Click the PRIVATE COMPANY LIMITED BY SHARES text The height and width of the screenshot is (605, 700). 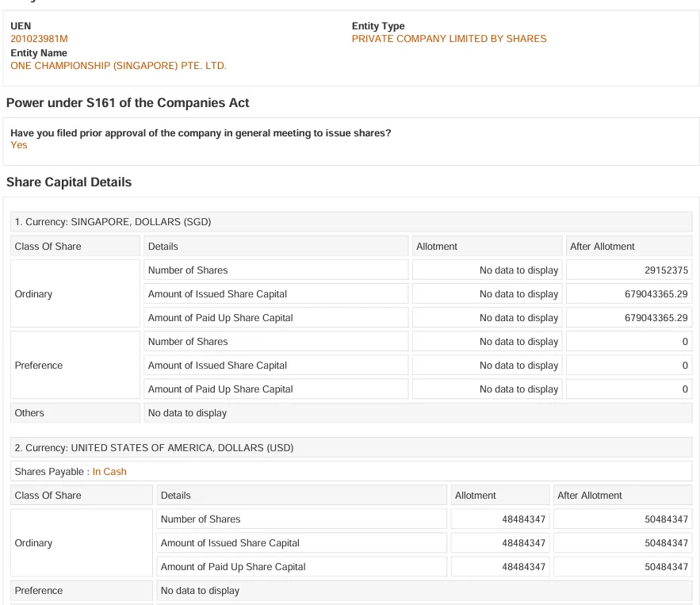449,39
